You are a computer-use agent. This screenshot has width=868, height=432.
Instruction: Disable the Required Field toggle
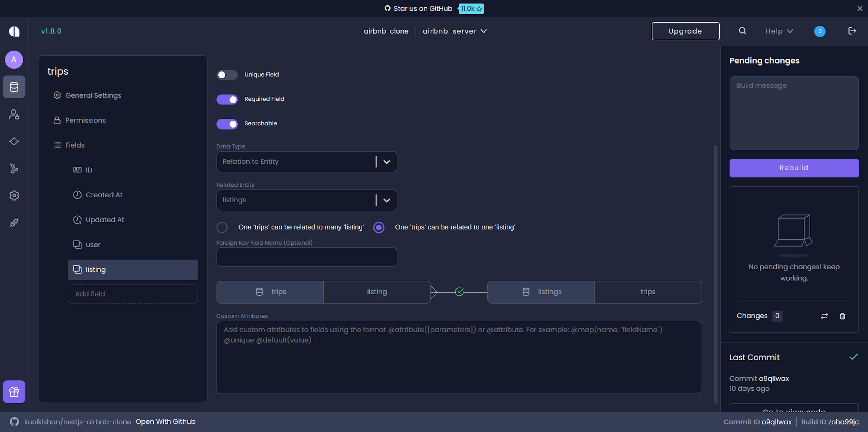[227, 99]
